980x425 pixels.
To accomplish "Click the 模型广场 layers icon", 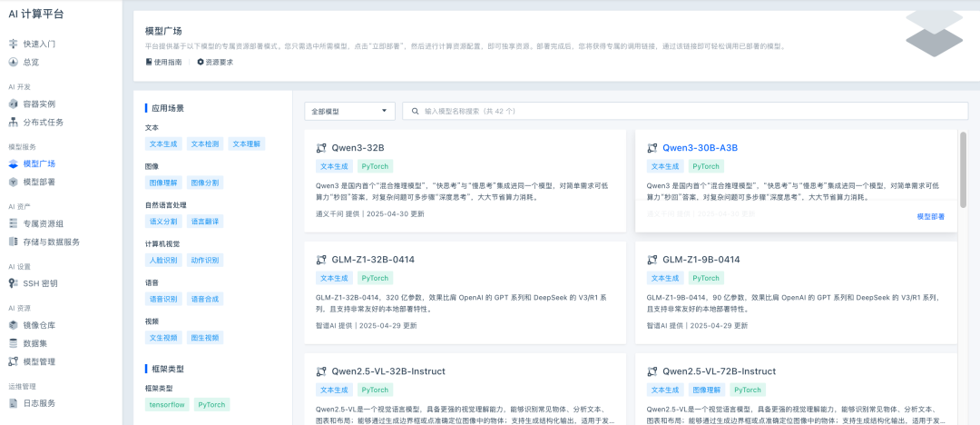I will tap(13, 164).
